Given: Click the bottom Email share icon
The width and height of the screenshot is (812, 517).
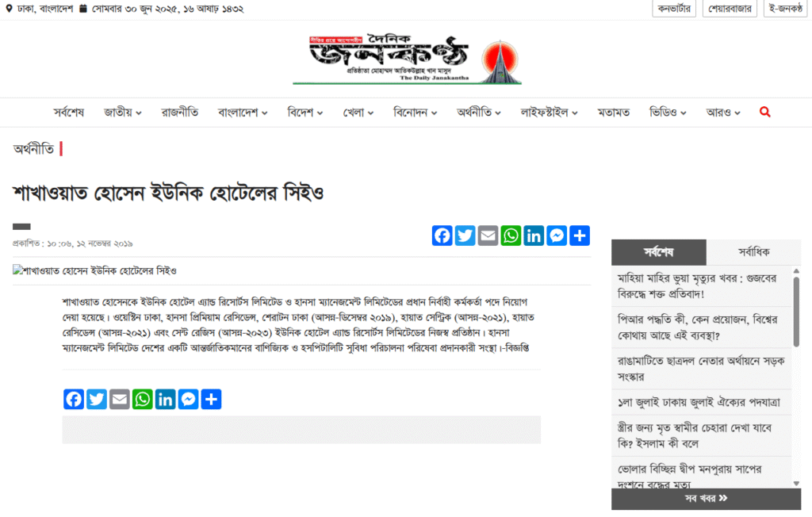Looking at the screenshot, I should 120,399.
